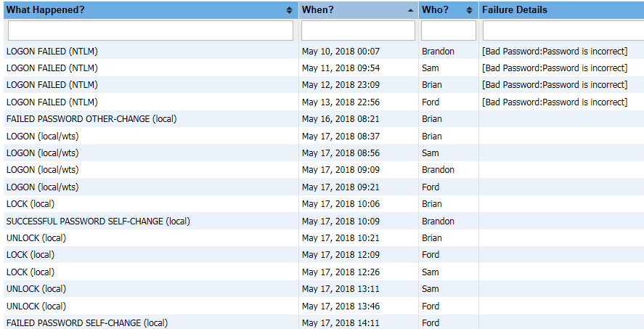Select the May 17, 2018 08:37 date cell
644x329 pixels.
tap(341, 137)
